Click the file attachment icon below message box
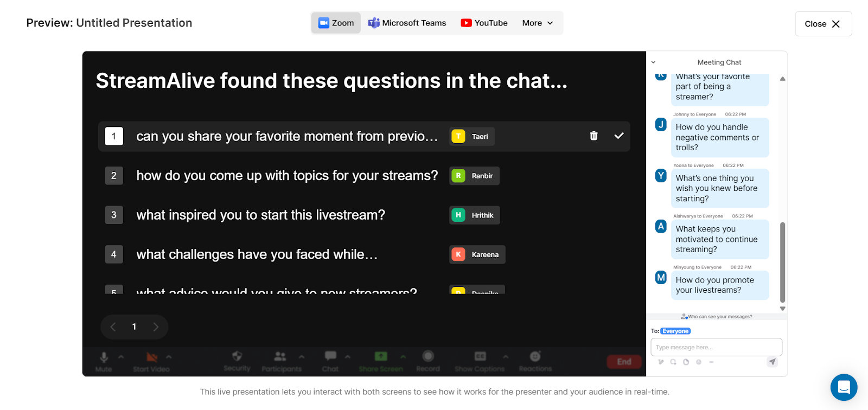The height and width of the screenshot is (410, 868). (x=686, y=362)
